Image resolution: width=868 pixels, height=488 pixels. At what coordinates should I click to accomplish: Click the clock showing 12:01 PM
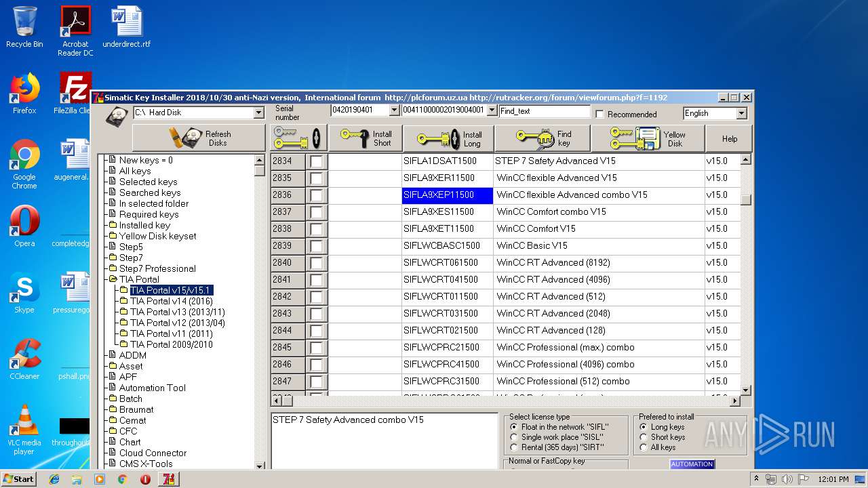833,479
